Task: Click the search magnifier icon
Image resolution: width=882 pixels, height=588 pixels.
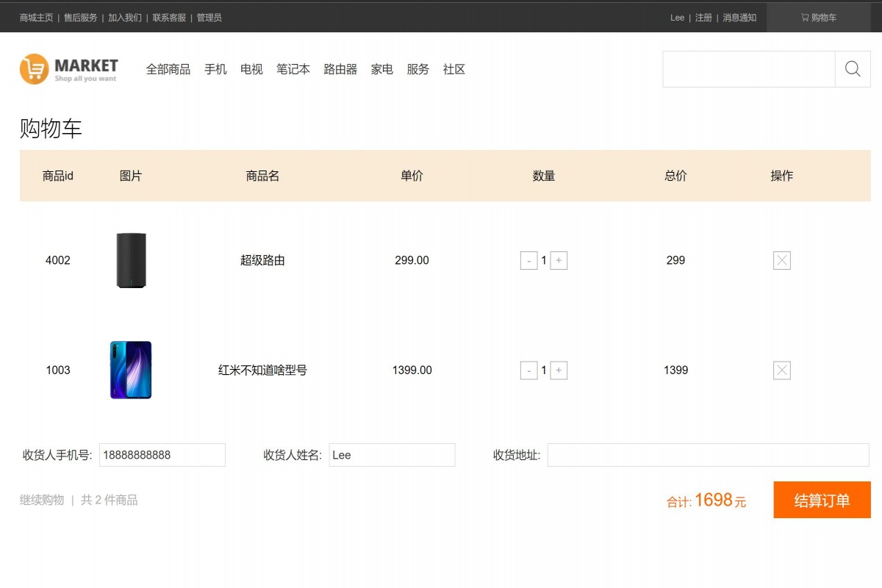Action: (852, 69)
